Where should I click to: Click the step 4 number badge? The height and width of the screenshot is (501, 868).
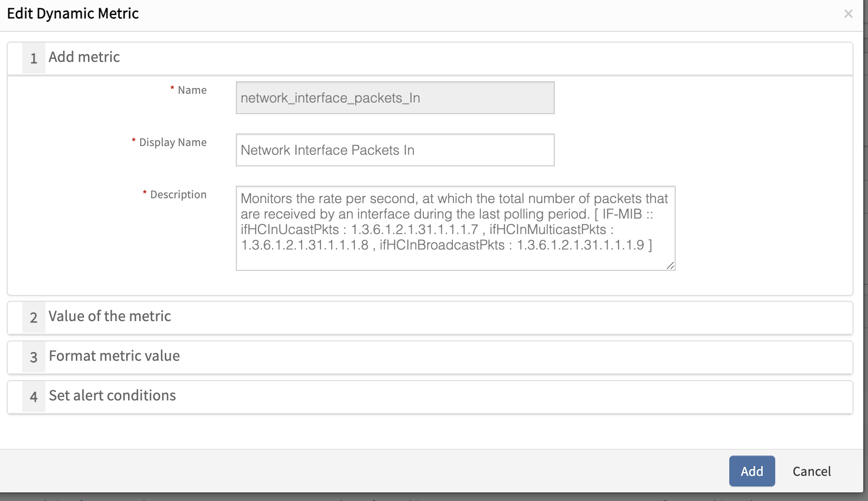pyautogui.click(x=34, y=397)
